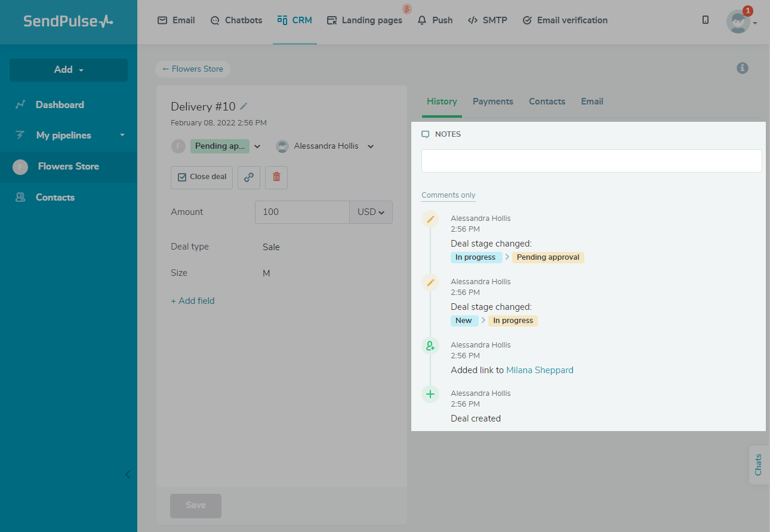The width and height of the screenshot is (770, 532).
Task: Click the mobile device icon in header
Action: click(x=706, y=20)
